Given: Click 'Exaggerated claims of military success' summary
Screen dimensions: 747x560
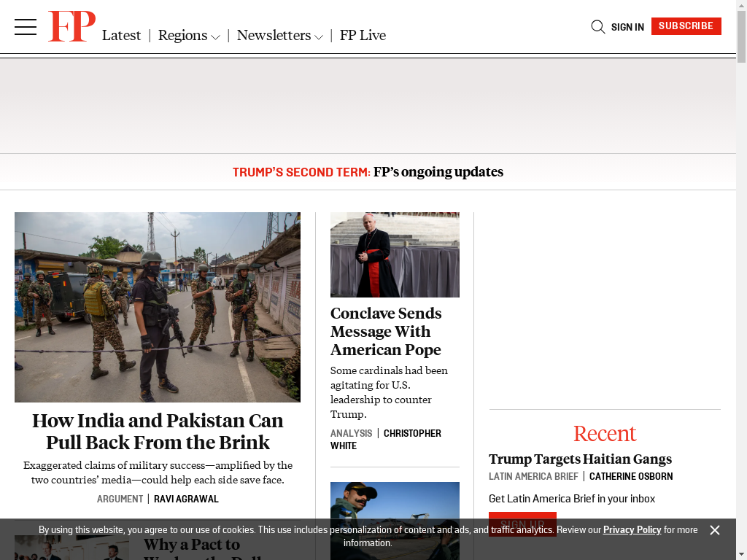Looking at the screenshot, I should pos(158,472).
